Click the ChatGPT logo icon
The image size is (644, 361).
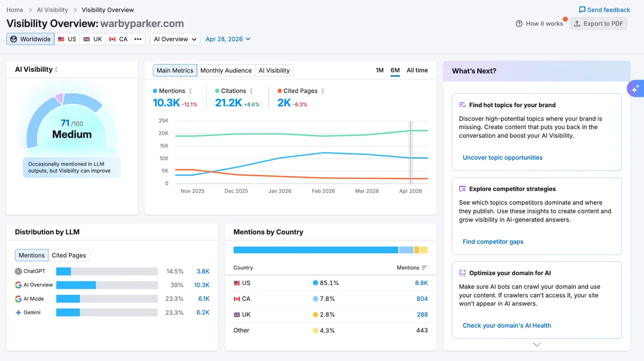click(x=18, y=271)
